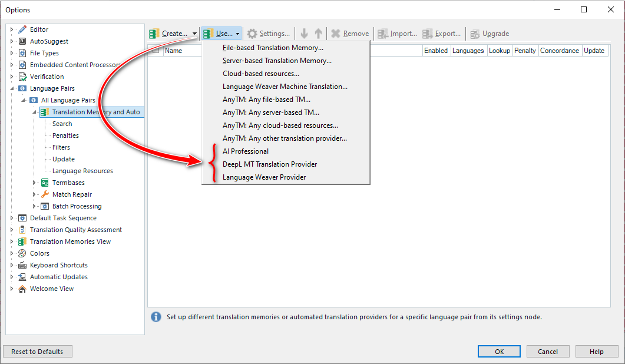Click the Welcome View house icon
625x364 pixels.
(x=23, y=289)
